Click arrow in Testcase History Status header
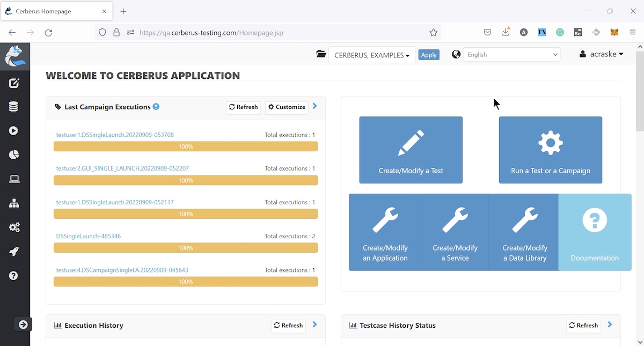Image resolution: width=644 pixels, height=346 pixels. (x=610, y=325)
